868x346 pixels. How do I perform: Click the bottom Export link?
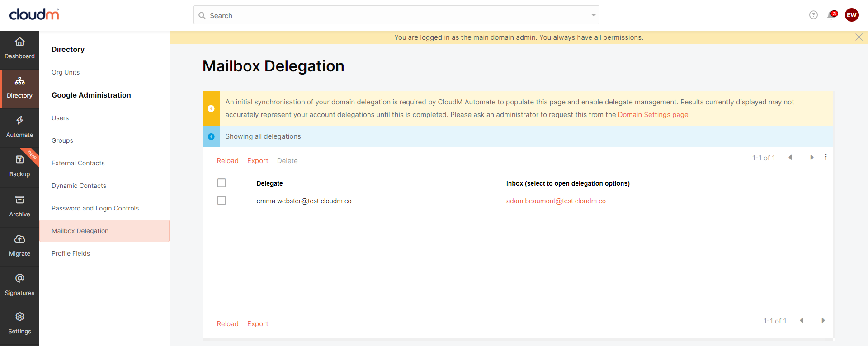click(258, 324)
